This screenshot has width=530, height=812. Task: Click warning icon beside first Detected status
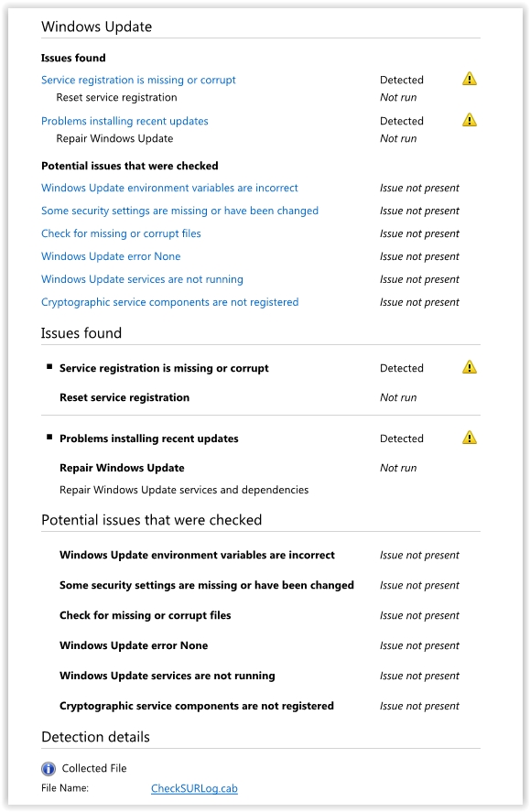pyautogui.click(x=469, y=79)
